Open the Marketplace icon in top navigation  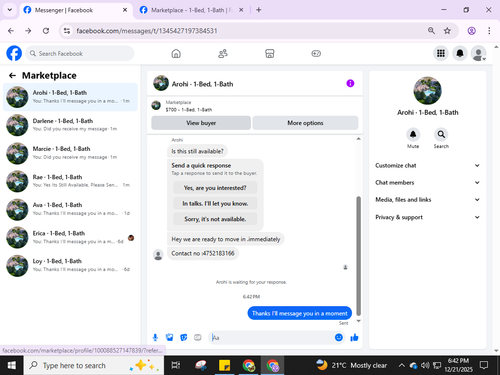pyautogui.click(x=269, y=53)
